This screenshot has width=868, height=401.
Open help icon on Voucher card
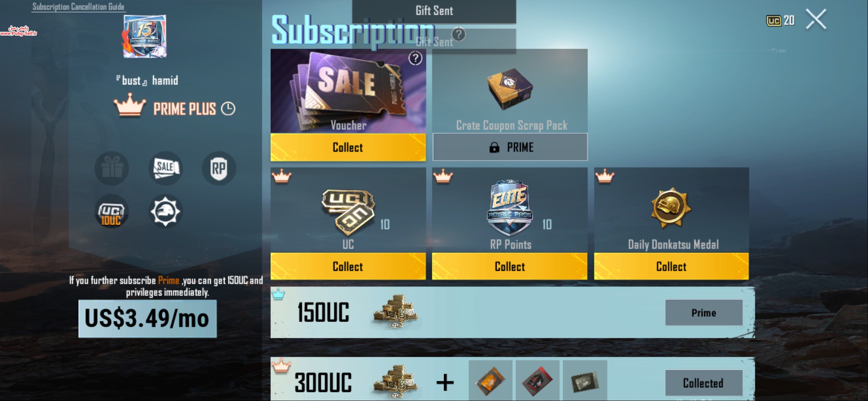pyautogui.click(x=415, y=58)
